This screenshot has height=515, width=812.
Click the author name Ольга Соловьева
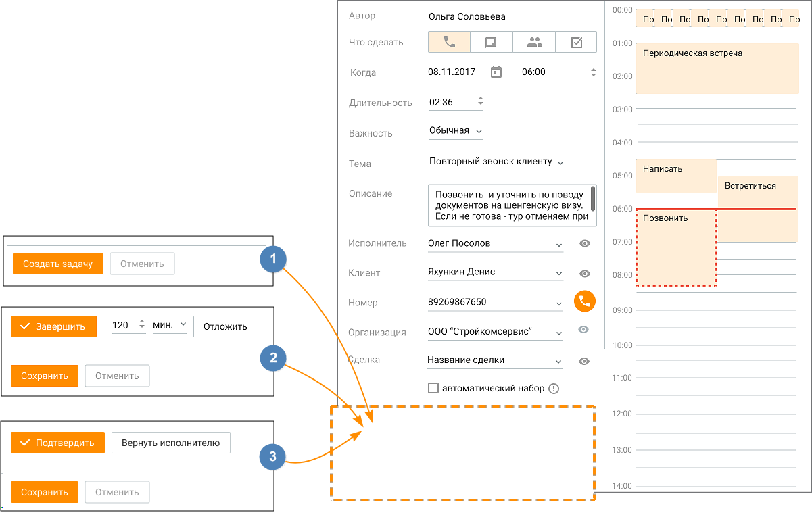pyautogui.click(x=467, y=16)
